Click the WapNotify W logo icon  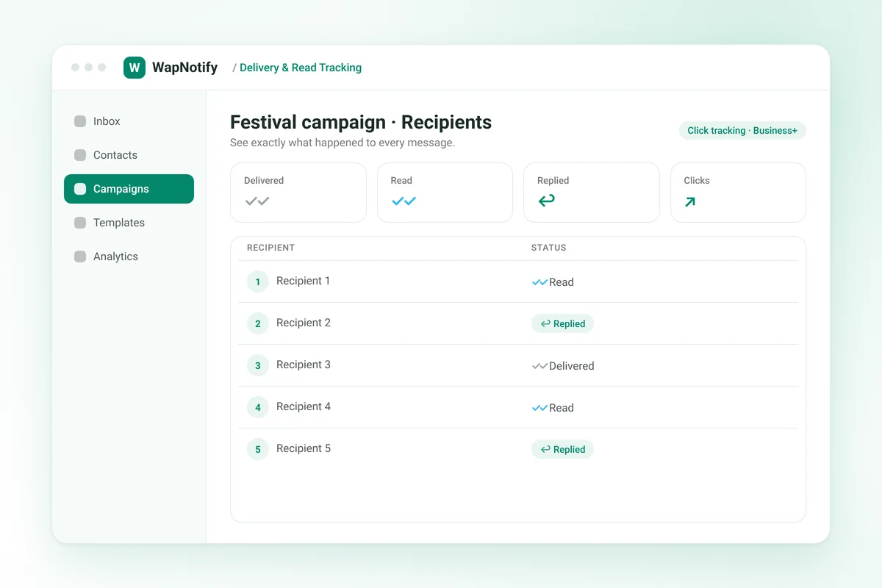pos(135,68)
